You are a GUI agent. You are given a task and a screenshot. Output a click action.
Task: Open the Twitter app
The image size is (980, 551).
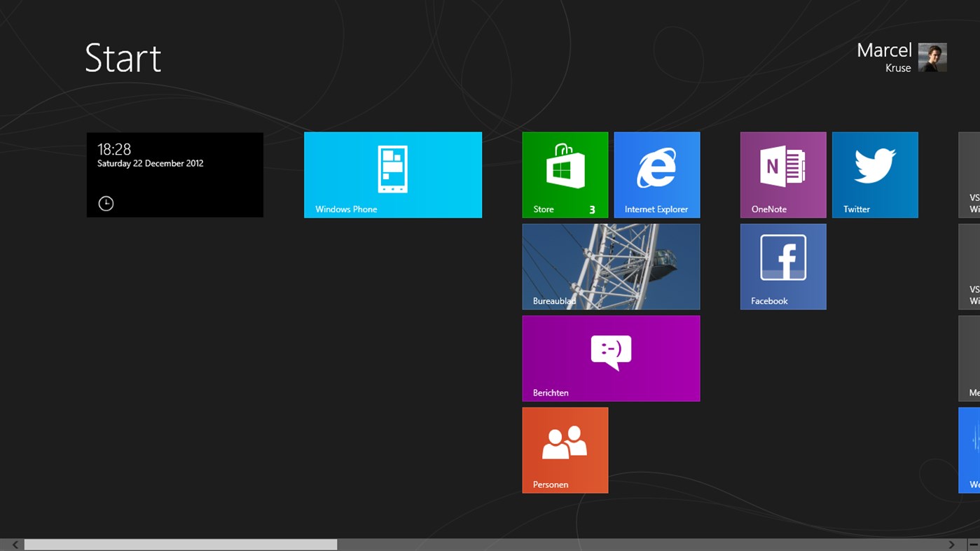(874, 174)
